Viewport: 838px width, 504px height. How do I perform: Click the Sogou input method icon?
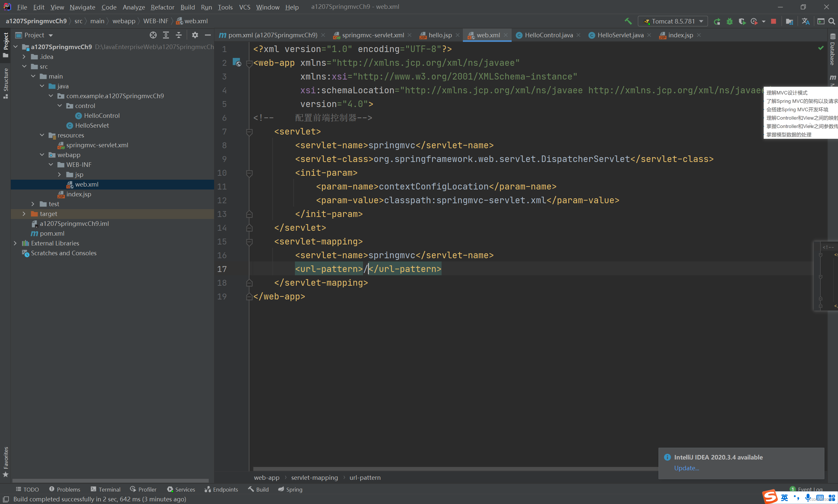(770, 497)
